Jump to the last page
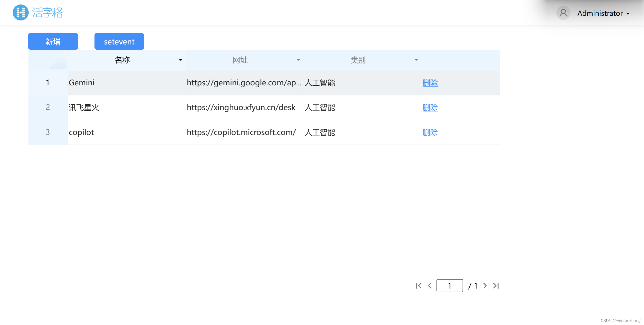This screenshot has width=644, height=325. click(x=496, y=285)
